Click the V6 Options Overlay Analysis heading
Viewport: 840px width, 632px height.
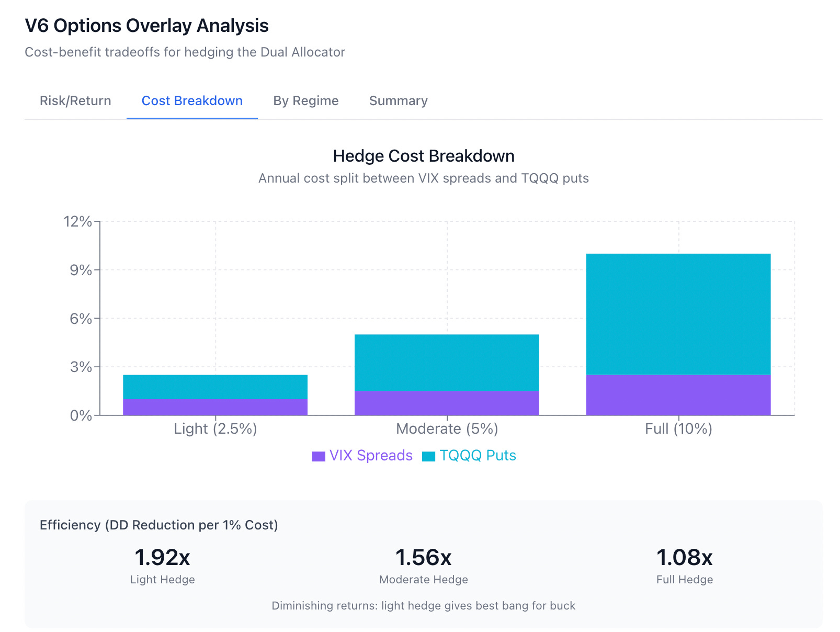[147, 26]
